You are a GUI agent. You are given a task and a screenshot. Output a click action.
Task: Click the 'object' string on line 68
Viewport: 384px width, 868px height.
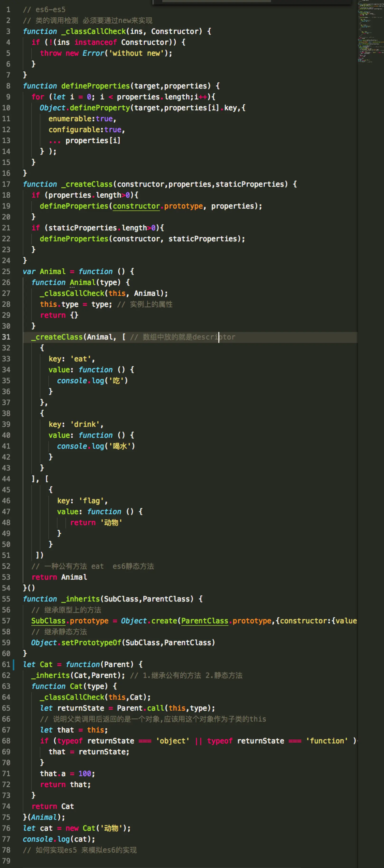click(x=173, y=741)
